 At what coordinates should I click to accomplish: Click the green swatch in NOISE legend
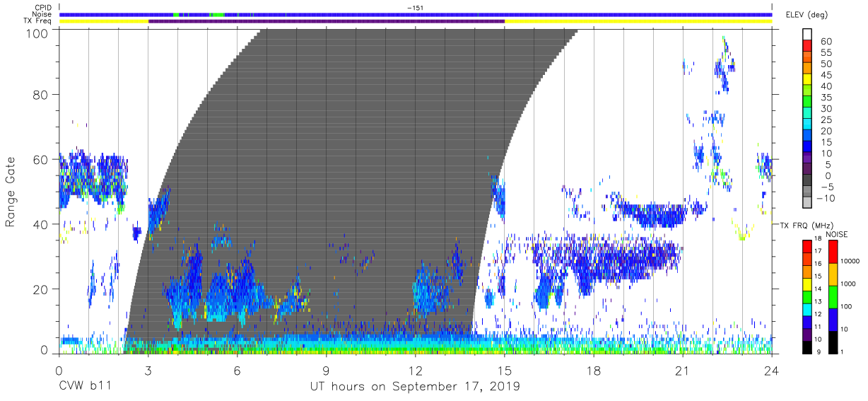pyautogui.click(x=832, y=296)
